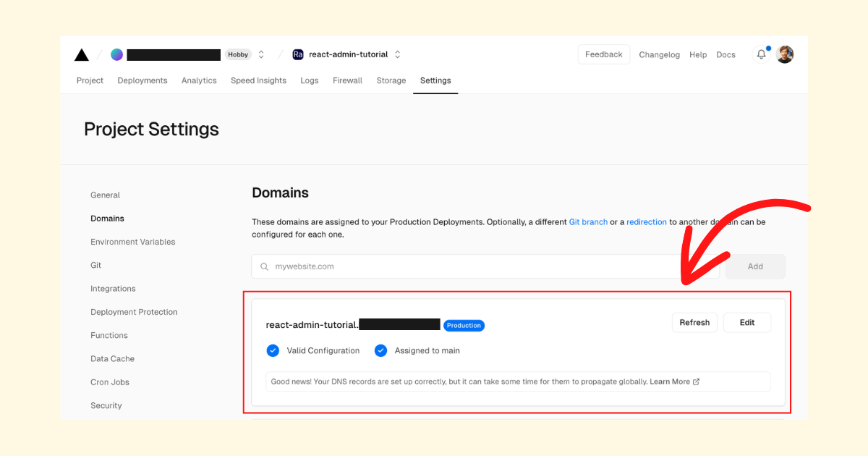Open Security settings in sidebar
Viewport: 868px width, 456px height.
click(x=106, y=405)
